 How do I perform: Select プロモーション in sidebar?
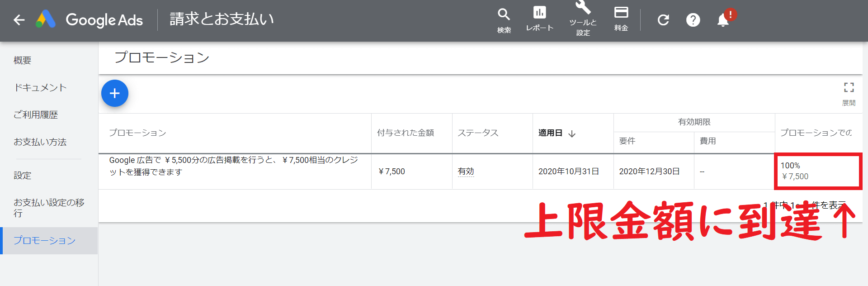49,241
